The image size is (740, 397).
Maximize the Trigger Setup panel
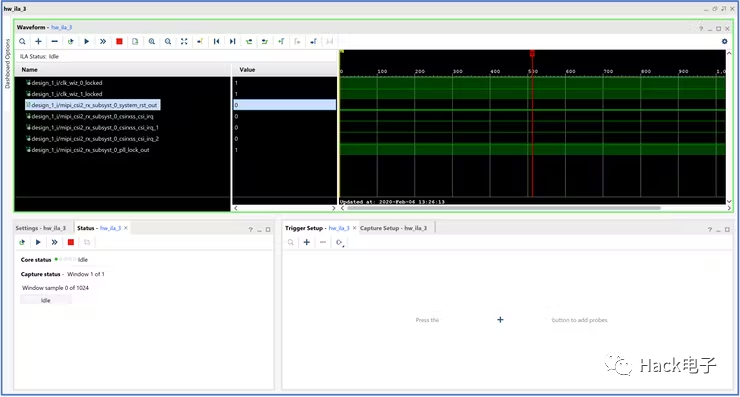(x=727, y=229)
